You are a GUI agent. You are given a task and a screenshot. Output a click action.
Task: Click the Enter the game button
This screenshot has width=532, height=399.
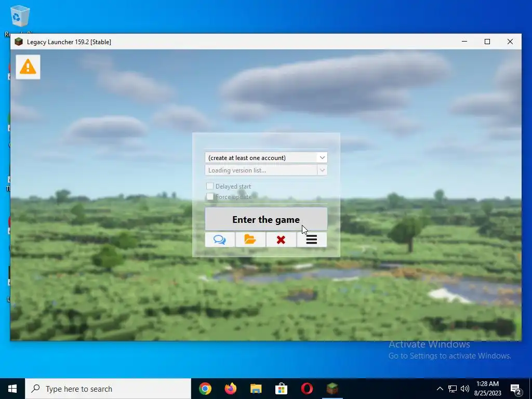click(x=266, y=219)
